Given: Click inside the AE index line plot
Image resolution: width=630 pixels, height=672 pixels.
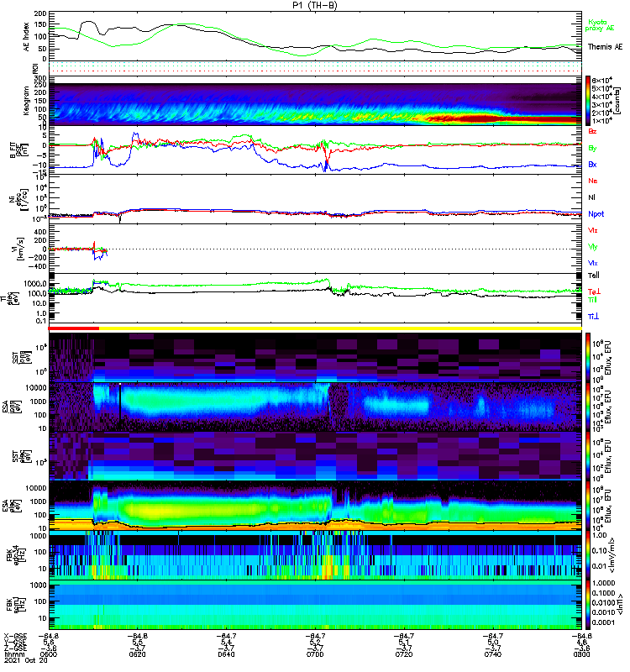Looking at the screenshot, I should (x=315, y=36).
